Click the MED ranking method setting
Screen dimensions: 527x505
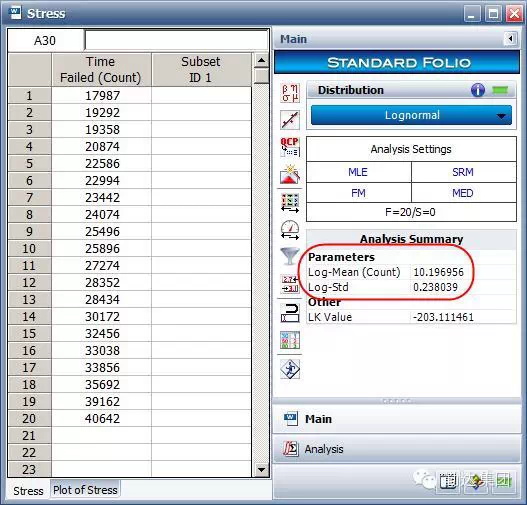tap(463, 193)
